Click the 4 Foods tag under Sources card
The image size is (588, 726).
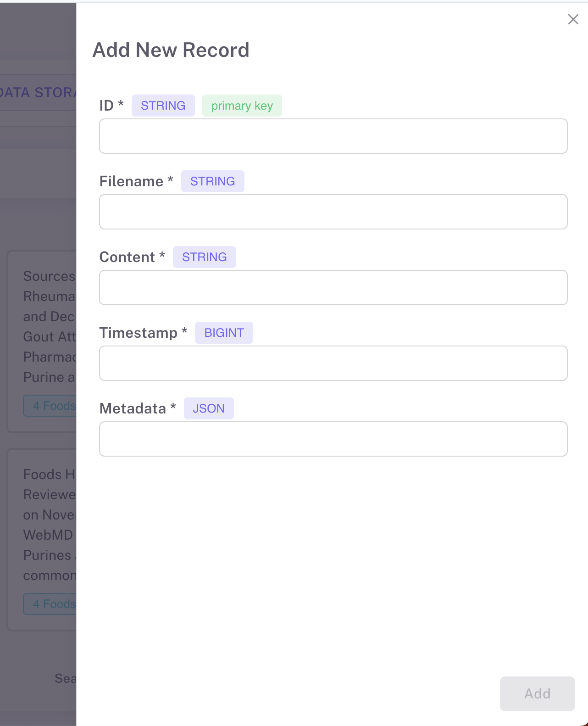(x=50, y=406)
